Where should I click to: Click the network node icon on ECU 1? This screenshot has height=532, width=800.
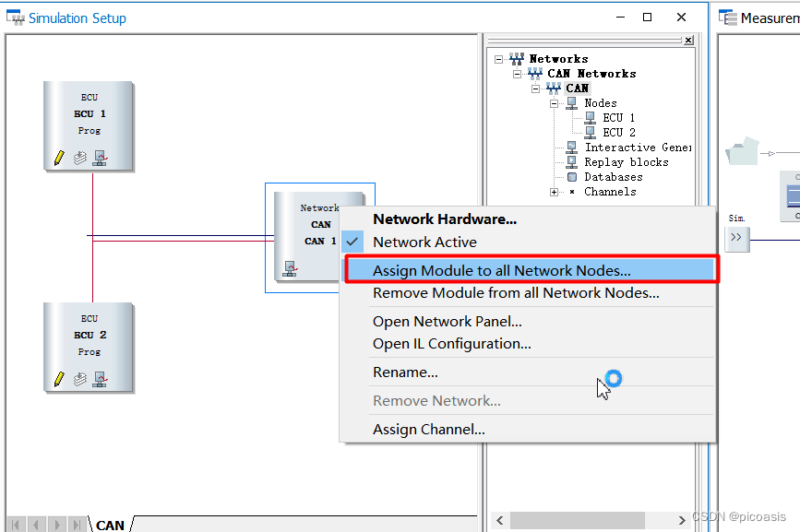100,158
